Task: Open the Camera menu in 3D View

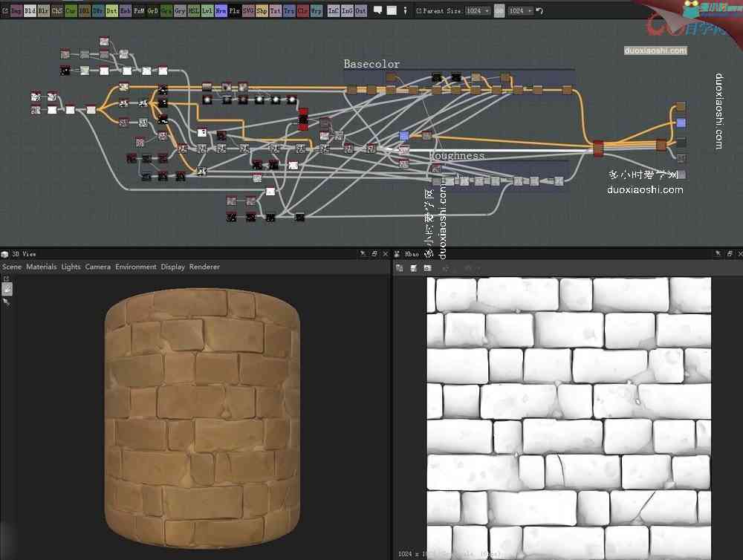Action: point(97,267)
